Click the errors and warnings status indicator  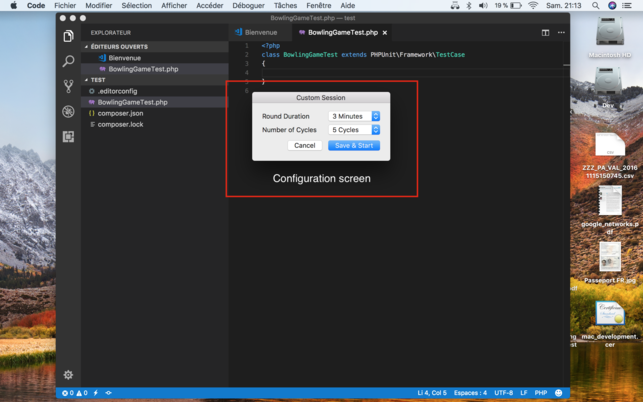[x=75, y=393]
